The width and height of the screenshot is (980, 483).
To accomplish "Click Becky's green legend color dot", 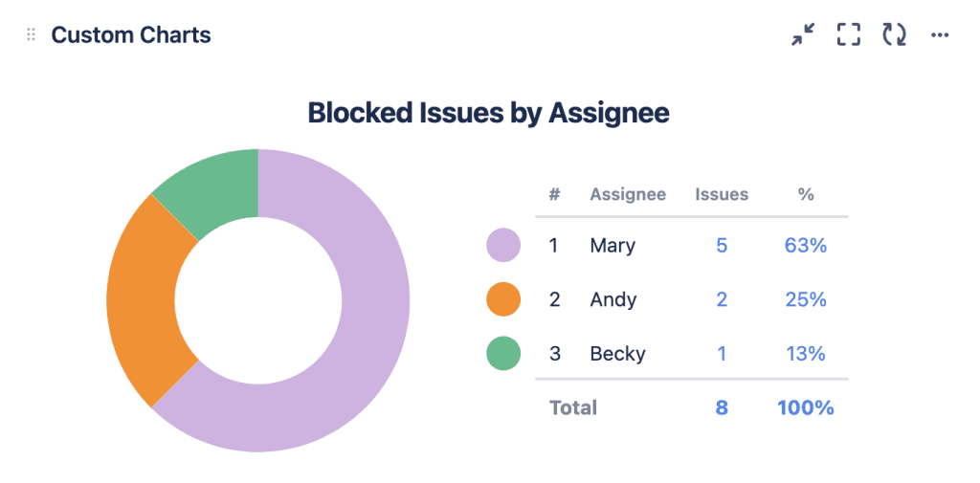I will [x=503, y=354].
